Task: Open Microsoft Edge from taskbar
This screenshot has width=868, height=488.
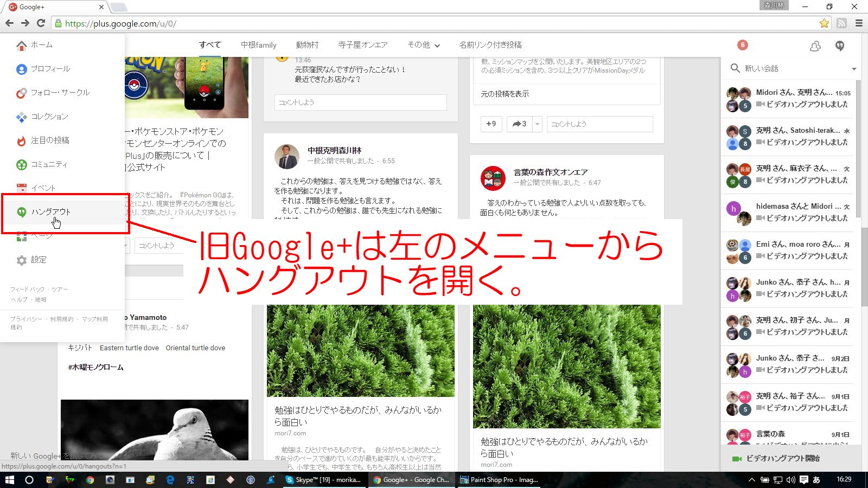Action: [170, 480]
